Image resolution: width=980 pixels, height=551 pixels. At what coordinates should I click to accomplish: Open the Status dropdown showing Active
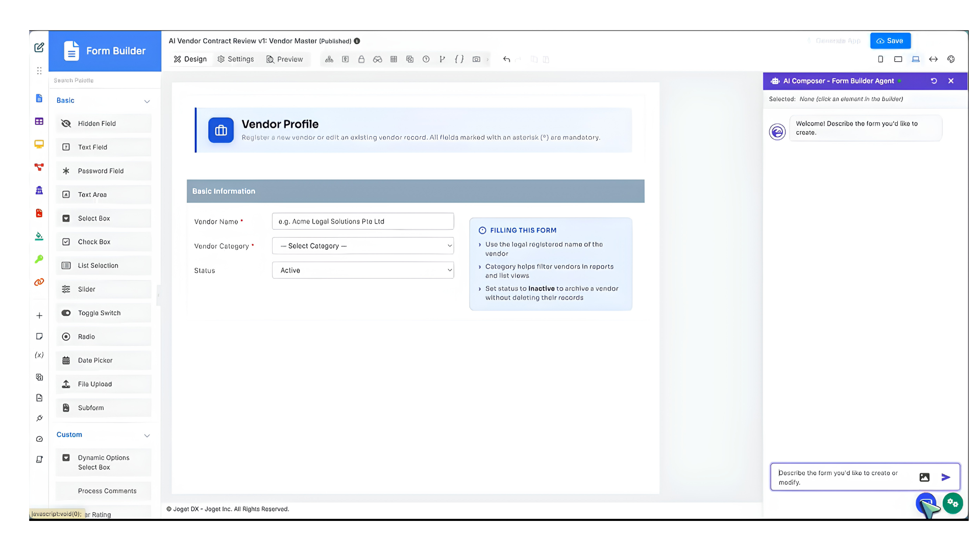pyautogui.click(x=363, y=270)
